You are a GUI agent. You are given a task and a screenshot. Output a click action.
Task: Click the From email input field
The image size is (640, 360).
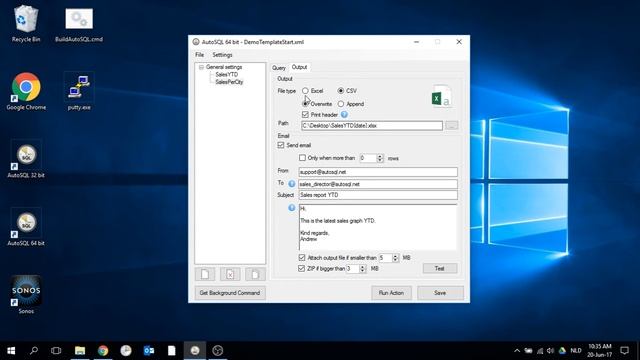pyautogui.click(x=378, y=172)
